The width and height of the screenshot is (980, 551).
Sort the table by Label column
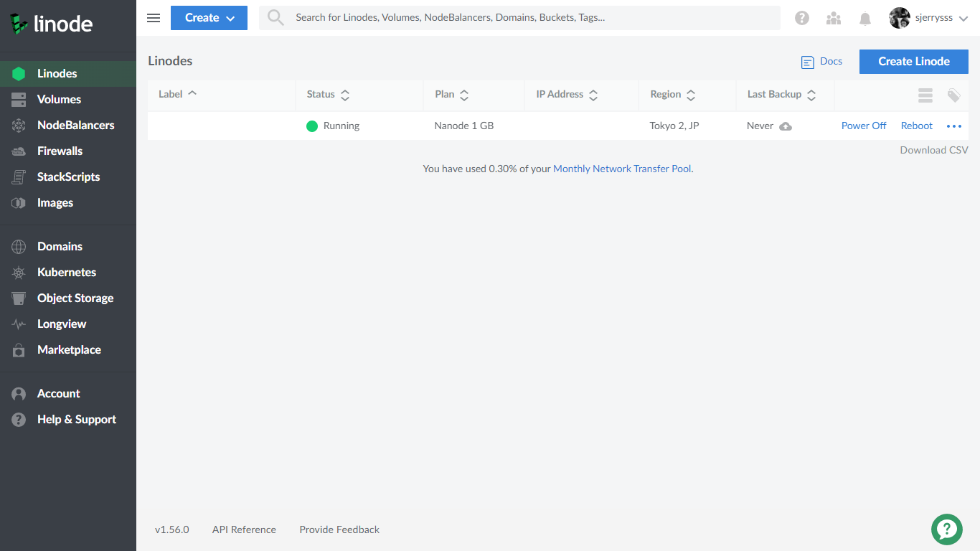click(178, 94)
